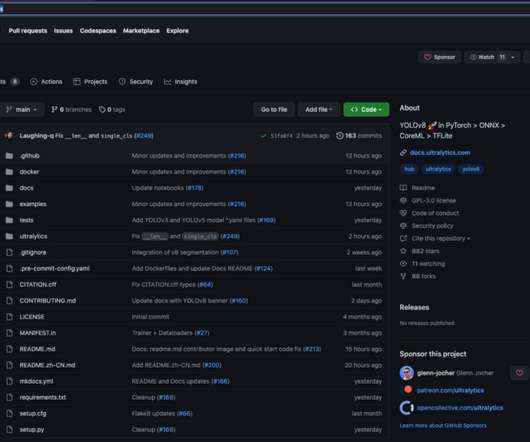The width and height of the screenshot is (530, 442).
Task: Click the 6 branches link
Action: pos(71,109)
